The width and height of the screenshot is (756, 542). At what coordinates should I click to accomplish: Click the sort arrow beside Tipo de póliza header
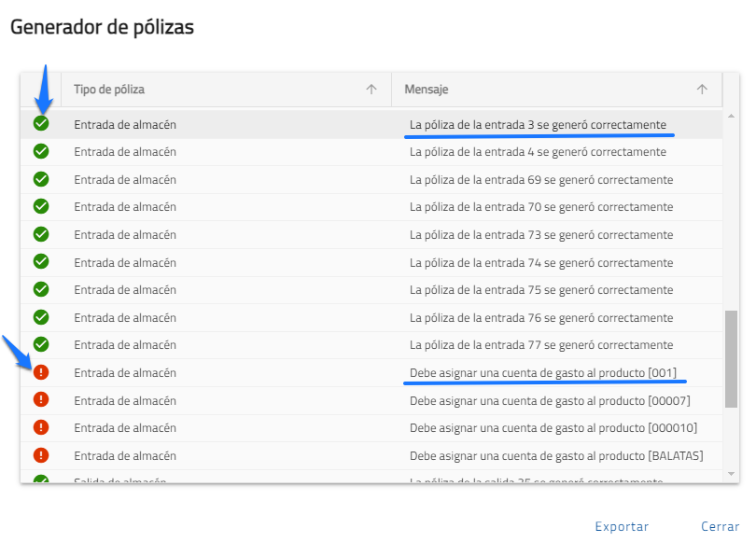tap(372, 89)
